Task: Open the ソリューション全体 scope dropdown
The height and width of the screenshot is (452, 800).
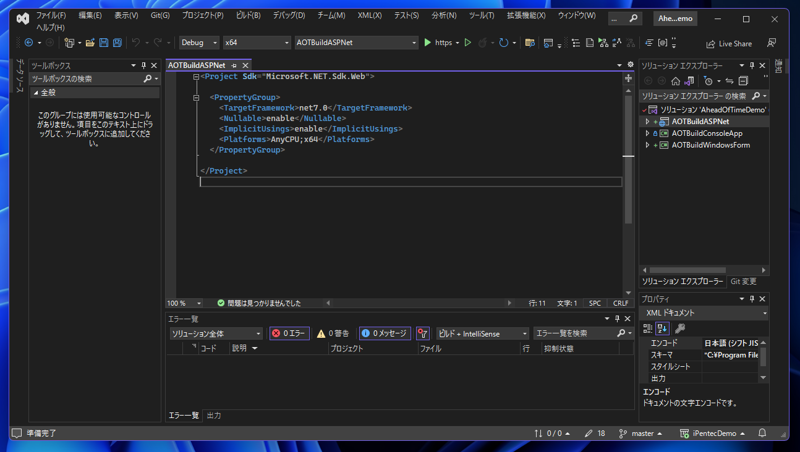Action: click(216, 334)
